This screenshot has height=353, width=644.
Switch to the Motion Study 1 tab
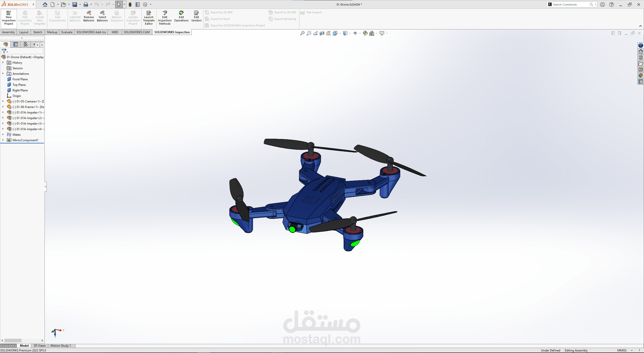click(x=61, y=346)
